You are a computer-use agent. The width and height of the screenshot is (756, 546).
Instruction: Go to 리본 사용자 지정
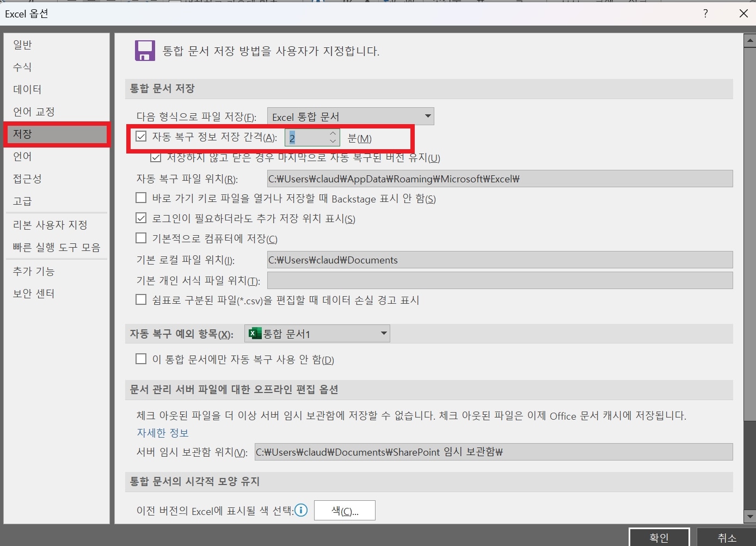[x=50, y=225]
